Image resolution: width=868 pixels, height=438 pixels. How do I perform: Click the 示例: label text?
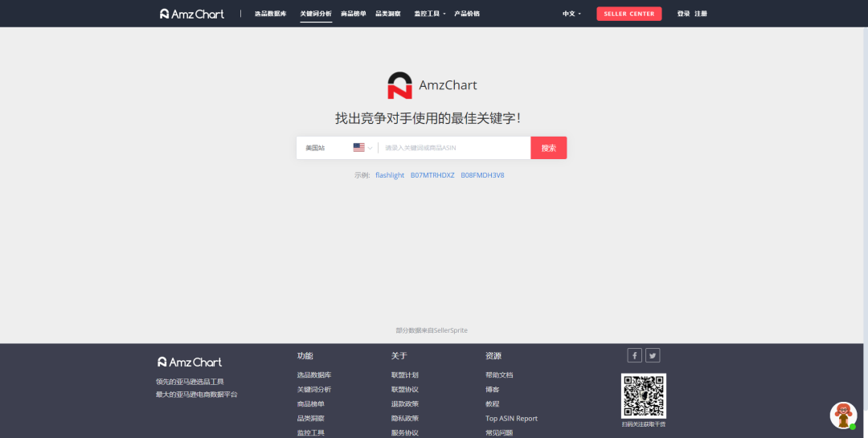coord(362,175)
